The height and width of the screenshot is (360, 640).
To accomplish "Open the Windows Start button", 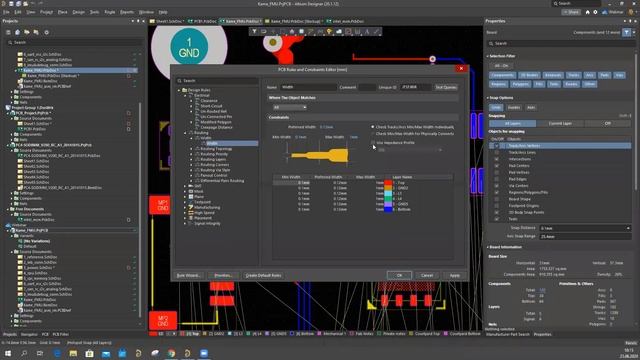I will pyautogui.click(x=8, y=353).
